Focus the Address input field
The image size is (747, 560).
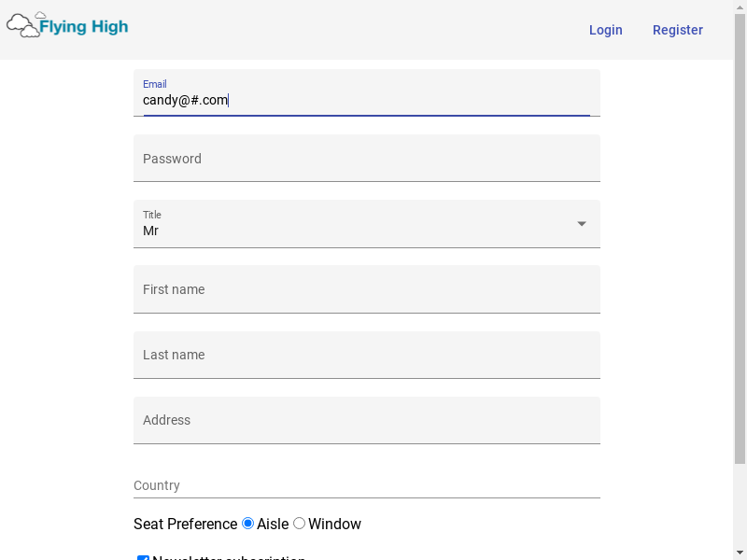tap(367, 420)
